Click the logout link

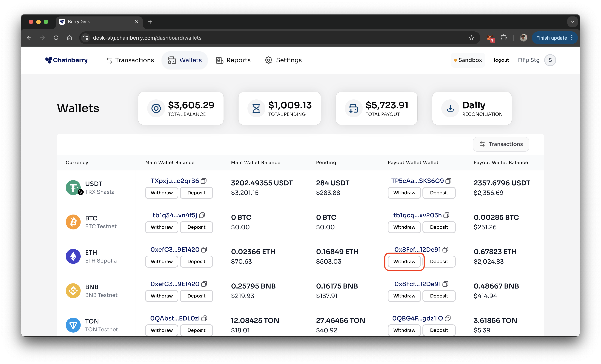coord(501,60)
